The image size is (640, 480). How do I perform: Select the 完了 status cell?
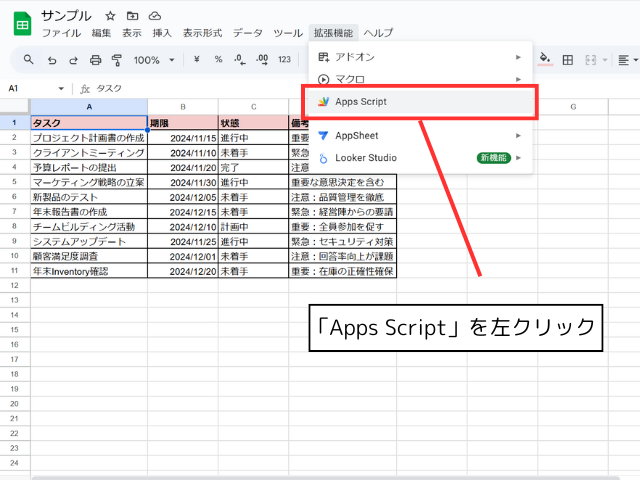[x=253, y=168]
